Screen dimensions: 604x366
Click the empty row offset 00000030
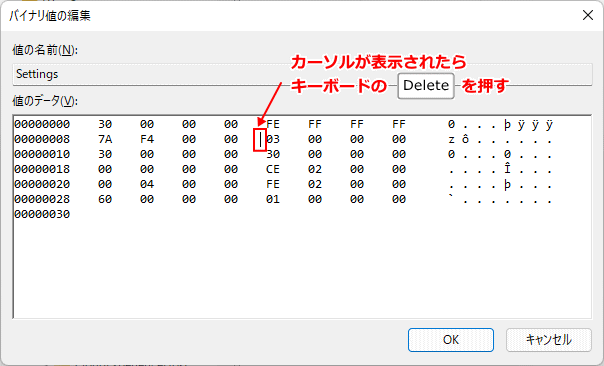pyautogui.click(x=42, y=214)
